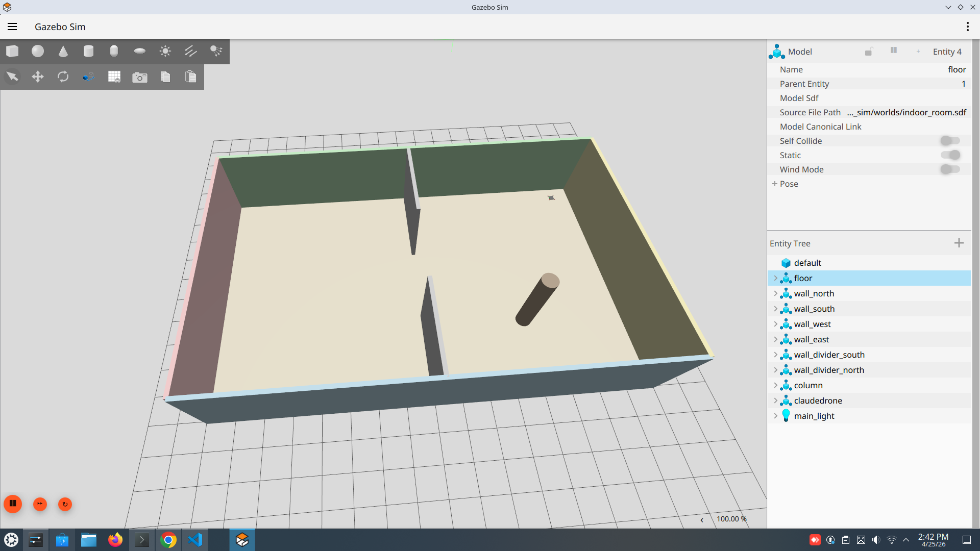Add a point light
980x551 pixels.
click(x=165, y=51)
